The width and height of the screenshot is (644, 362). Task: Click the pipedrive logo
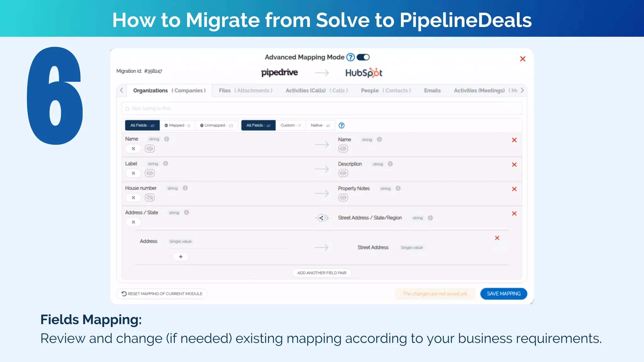[280, 73]
